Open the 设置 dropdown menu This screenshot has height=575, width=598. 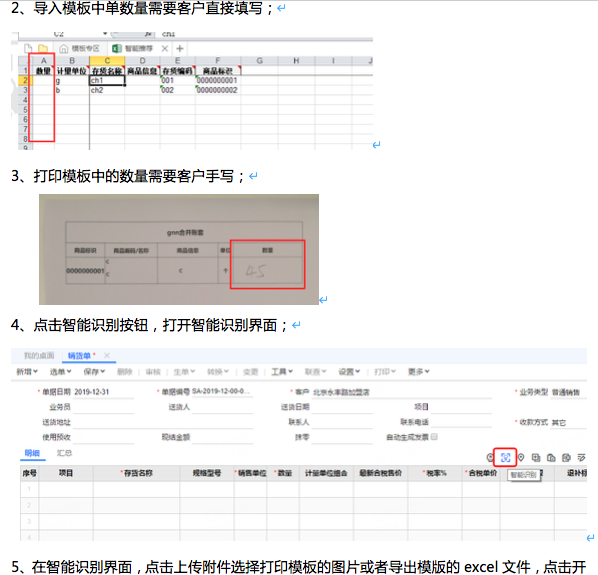click(349, 371)
